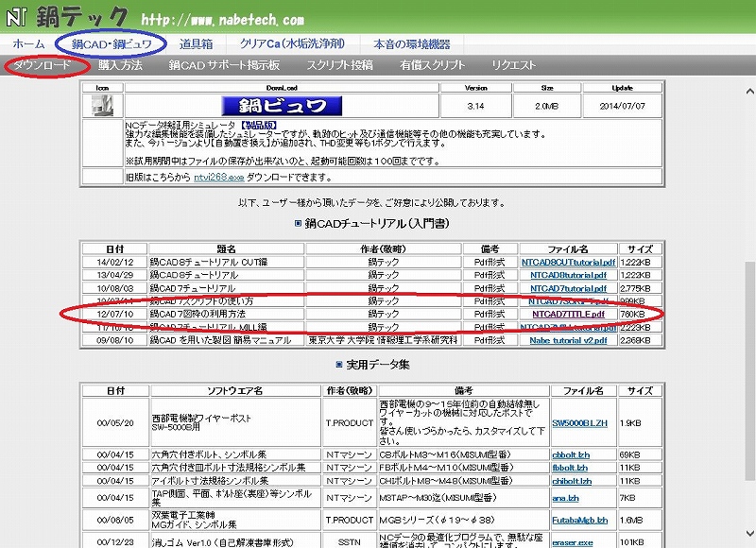Viewport: 756px width, 548px height.
Task: Open the リクエスト submenu tab
Action: tap(513, 65)
